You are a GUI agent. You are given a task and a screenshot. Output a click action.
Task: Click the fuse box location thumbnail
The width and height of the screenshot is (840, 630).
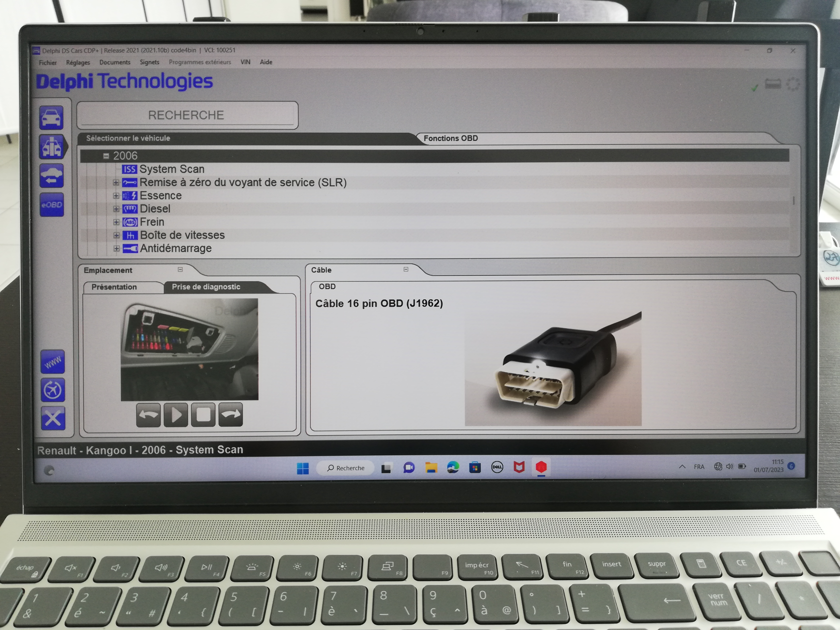190,349
